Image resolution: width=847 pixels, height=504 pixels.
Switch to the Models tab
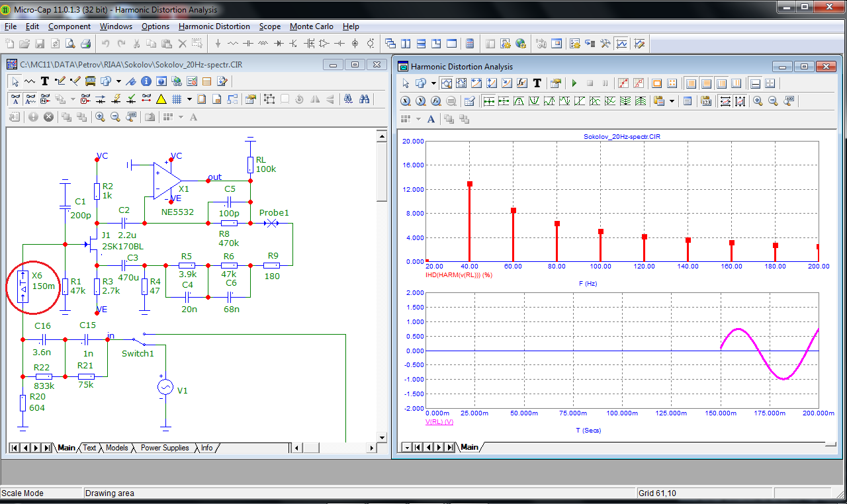[117, 448]
